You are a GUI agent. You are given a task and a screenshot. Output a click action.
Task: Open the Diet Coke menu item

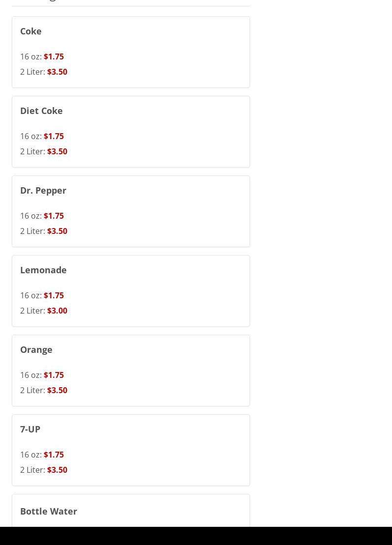41,111
